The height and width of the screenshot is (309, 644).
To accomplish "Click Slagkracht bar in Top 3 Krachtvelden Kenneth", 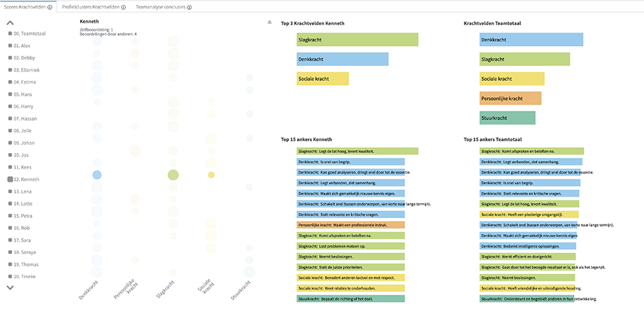I will 357,40.
